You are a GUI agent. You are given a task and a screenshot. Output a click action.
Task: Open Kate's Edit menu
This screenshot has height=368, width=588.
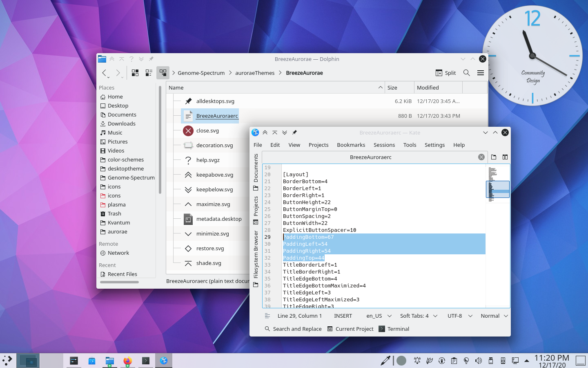coord(275,145)
